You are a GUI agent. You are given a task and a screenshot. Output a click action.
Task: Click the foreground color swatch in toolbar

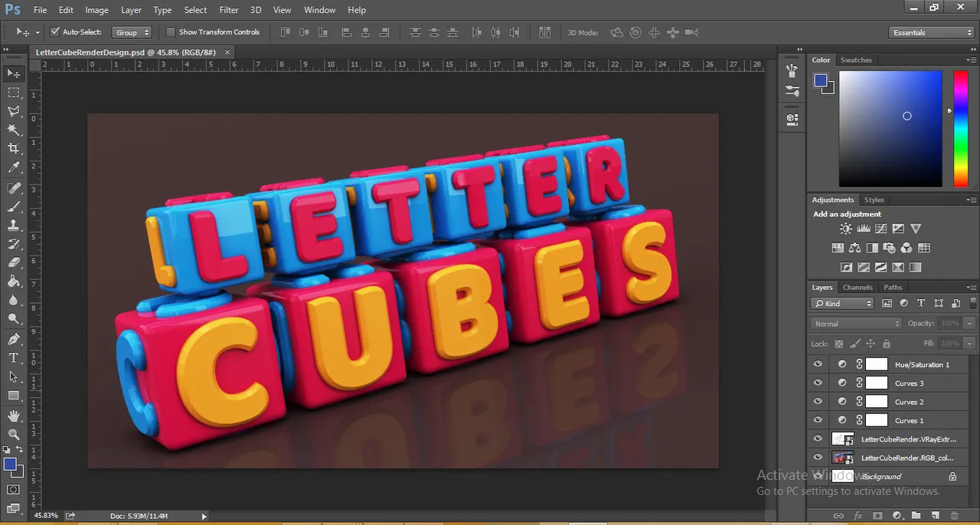pos(10,464)
